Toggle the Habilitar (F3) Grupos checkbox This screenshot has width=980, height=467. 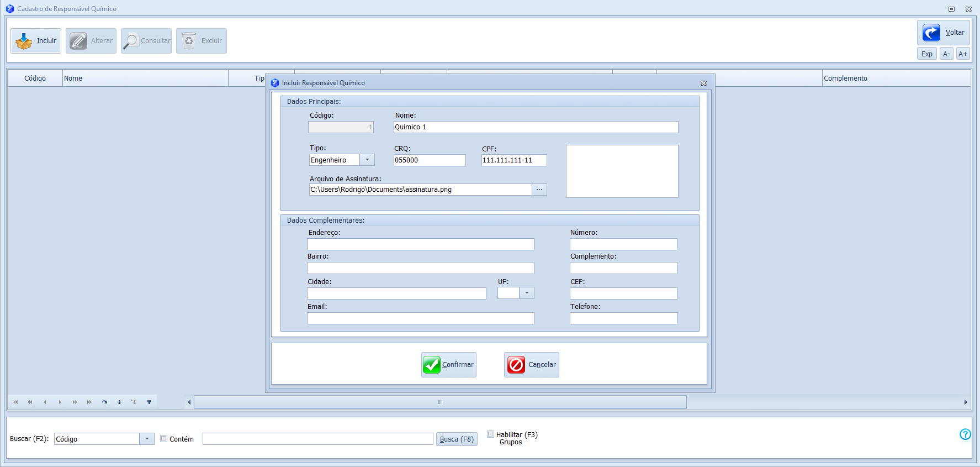tap(490, 434)
